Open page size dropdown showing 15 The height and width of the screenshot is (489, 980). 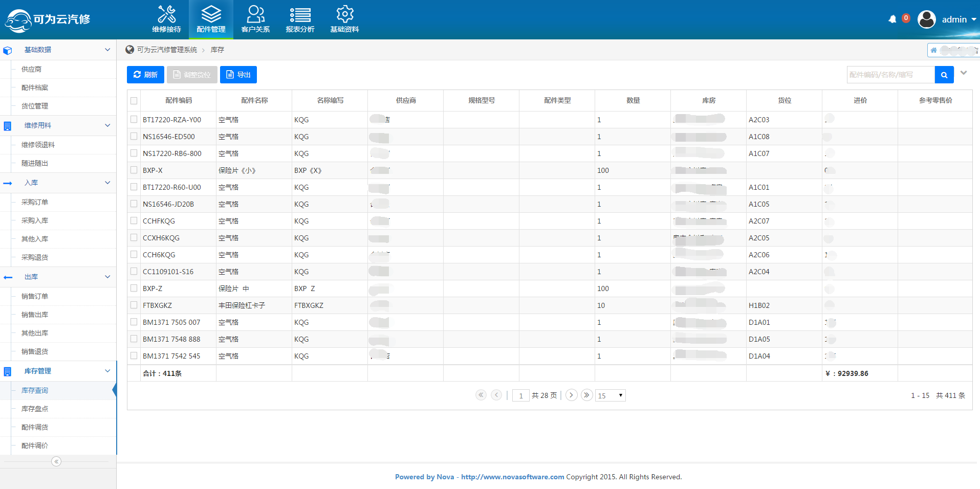(610, 395)
